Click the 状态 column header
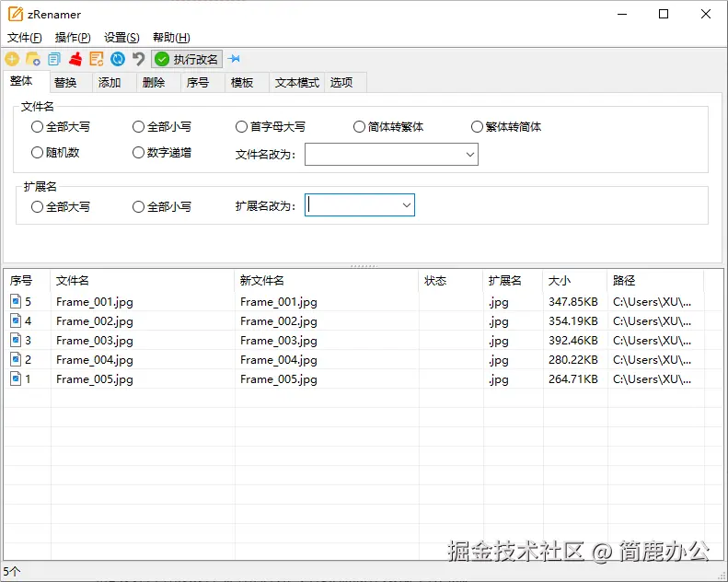The width and height of the screenshot is (728, 582). pyautogui.click(x=451, y=281)
